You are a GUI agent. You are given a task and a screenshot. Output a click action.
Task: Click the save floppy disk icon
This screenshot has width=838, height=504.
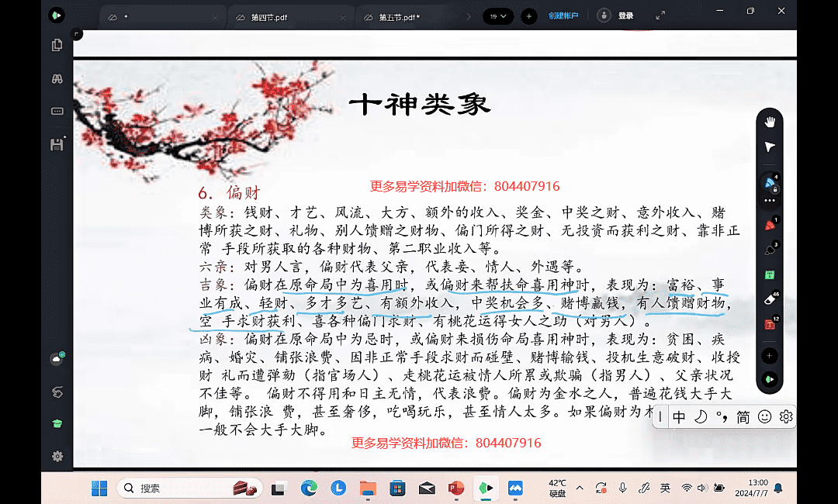pyautogui.click(x=57, y=144)
